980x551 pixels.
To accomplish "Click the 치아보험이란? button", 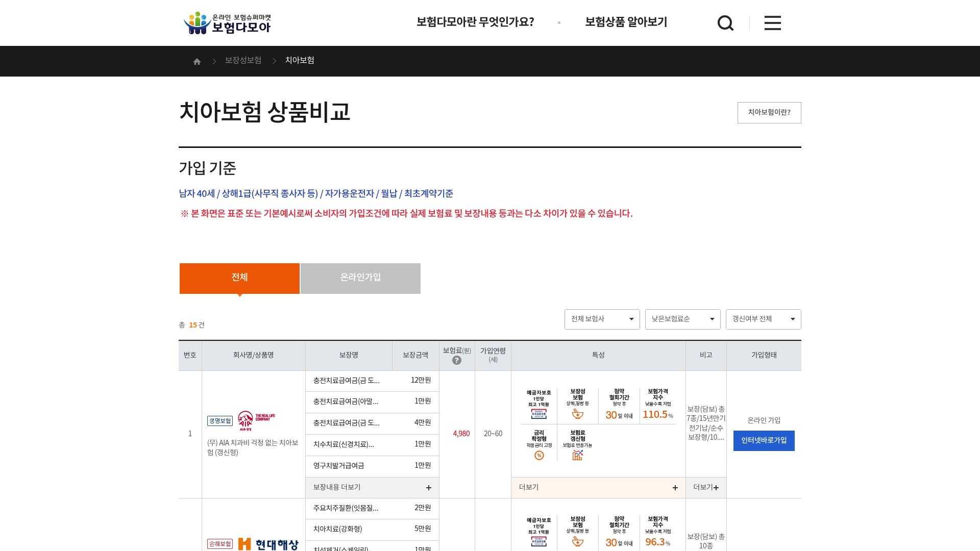I will [769, 113].
